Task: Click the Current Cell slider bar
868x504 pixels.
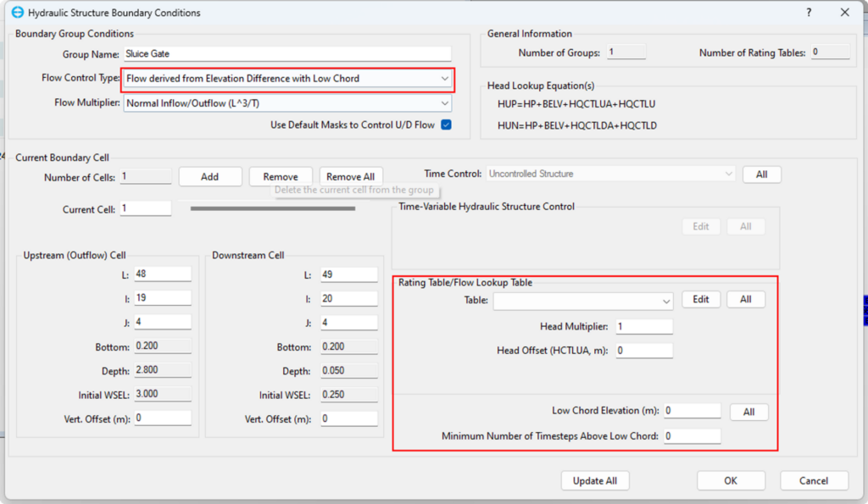Action: [x=273, y=208]
